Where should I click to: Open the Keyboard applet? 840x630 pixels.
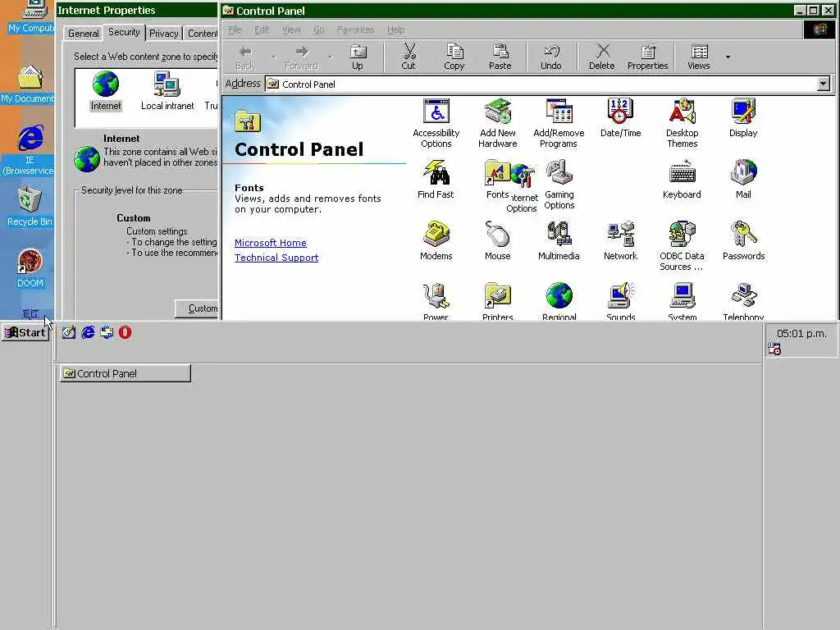pyautogui.click(x=682, y=180)
